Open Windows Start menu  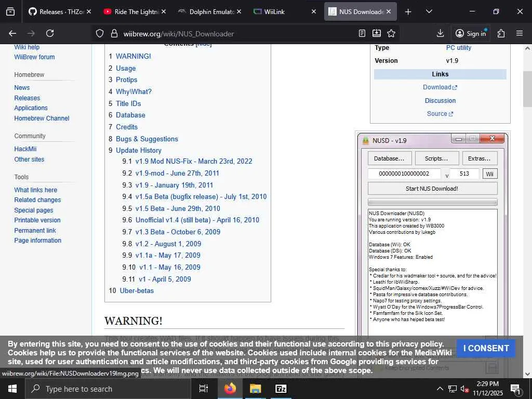tap(12, 389)
